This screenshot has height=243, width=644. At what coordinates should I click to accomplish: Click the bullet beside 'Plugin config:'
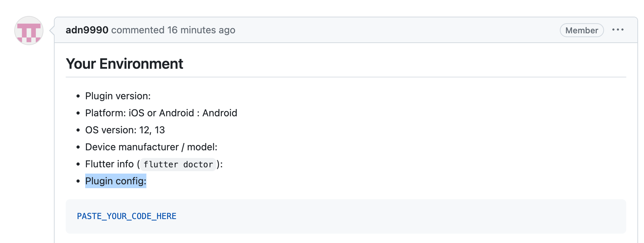click(78, 181)
